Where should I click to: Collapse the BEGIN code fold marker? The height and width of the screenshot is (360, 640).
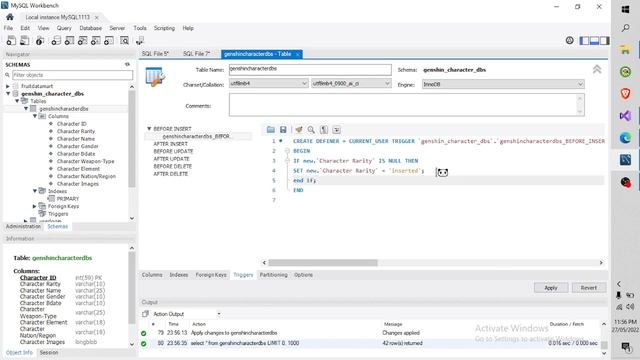[287, 151]
